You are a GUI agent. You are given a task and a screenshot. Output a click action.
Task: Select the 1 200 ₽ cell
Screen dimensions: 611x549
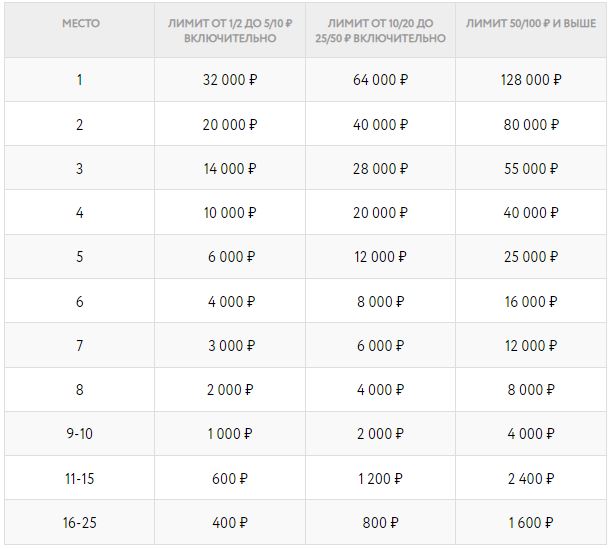coord(380,477)
